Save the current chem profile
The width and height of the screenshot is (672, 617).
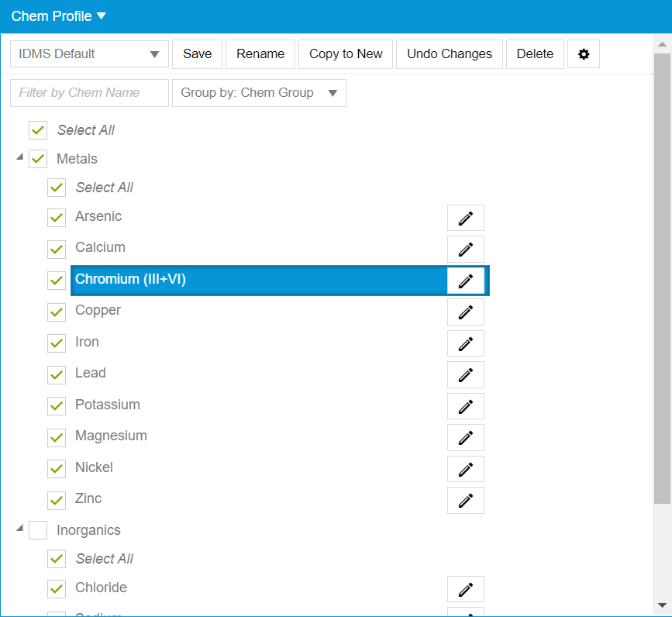(x=197, y=53)
